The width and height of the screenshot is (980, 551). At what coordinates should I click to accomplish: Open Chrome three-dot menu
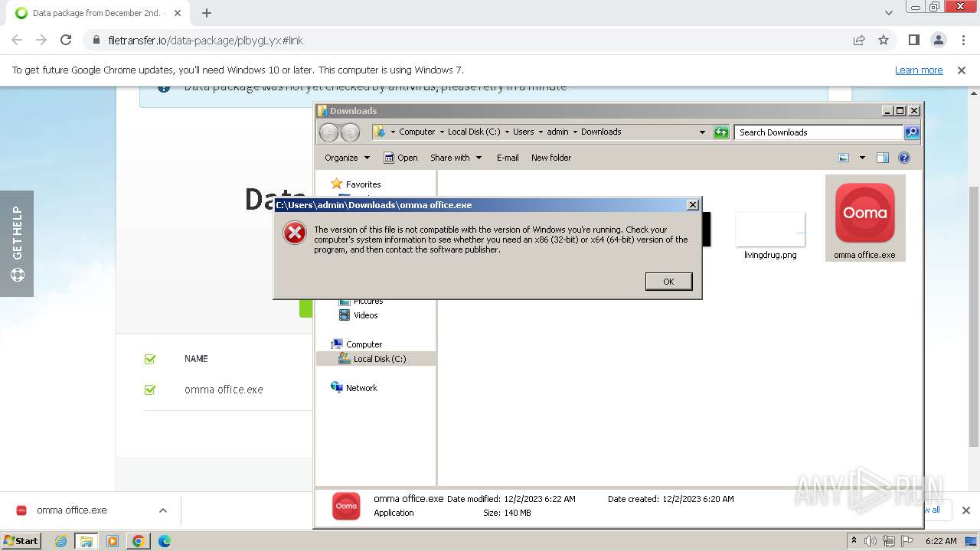point(963,40)
